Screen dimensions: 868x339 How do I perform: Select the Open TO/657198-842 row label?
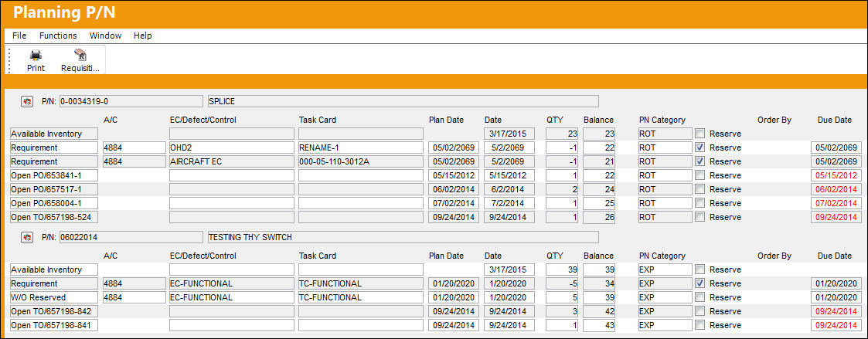pos(54,311)
